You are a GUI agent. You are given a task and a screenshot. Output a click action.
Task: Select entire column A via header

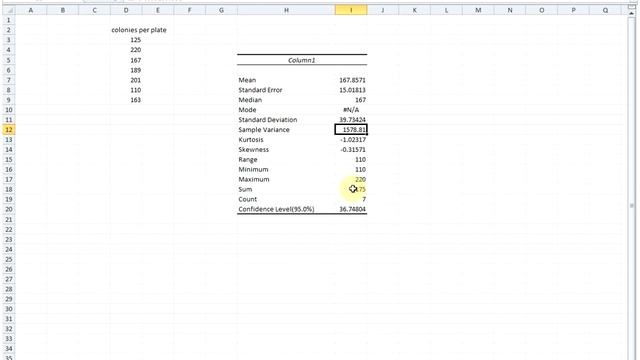[x=31, y=10]
